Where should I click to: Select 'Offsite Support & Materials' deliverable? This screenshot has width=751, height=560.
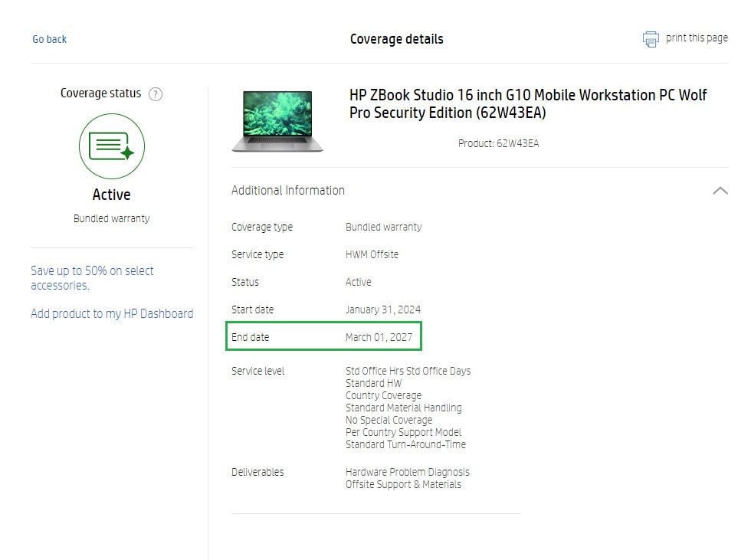pos(403,484)
